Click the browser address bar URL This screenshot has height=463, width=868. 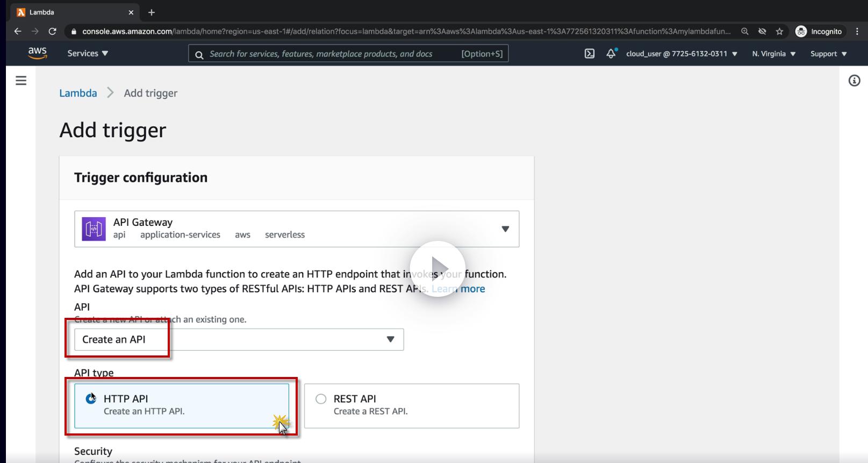click(406, 31)
